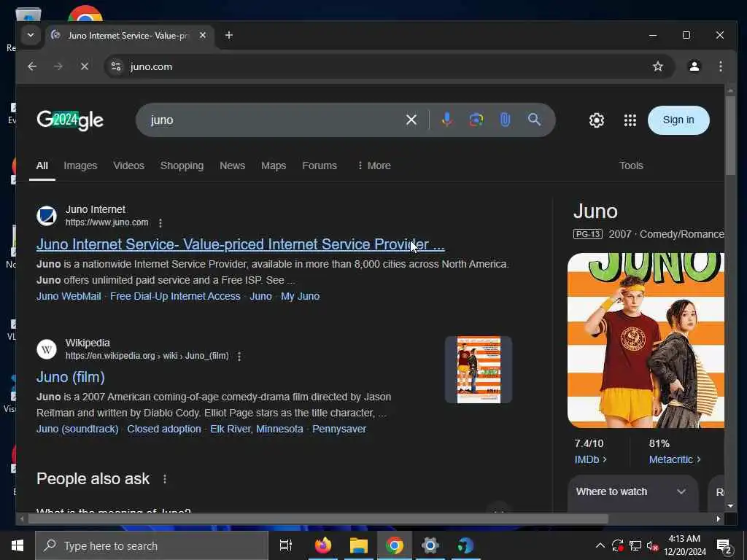Open File Explorer from taskbar
Viewport: 747px width, 560px height.
(x=358, y=545)
